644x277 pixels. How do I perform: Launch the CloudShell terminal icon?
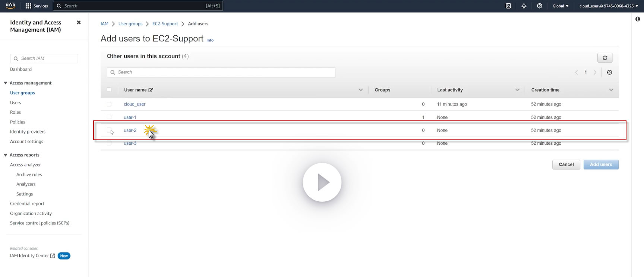pos(508,6)
